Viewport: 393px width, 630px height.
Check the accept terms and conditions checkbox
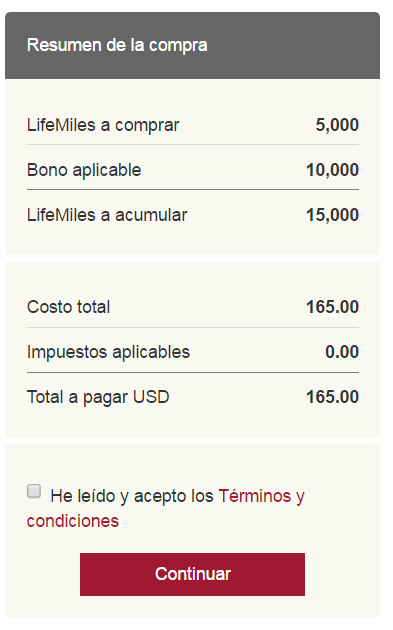(x=34, y=491)
